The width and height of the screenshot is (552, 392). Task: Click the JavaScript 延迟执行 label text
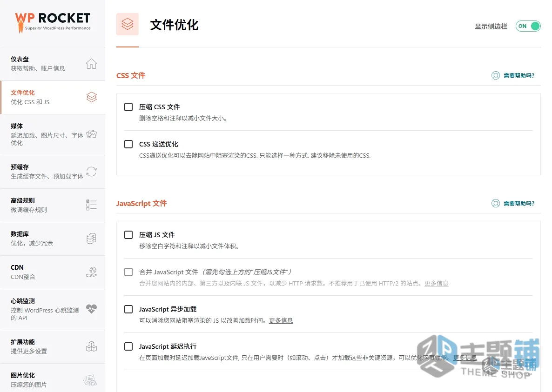[168, 346]
